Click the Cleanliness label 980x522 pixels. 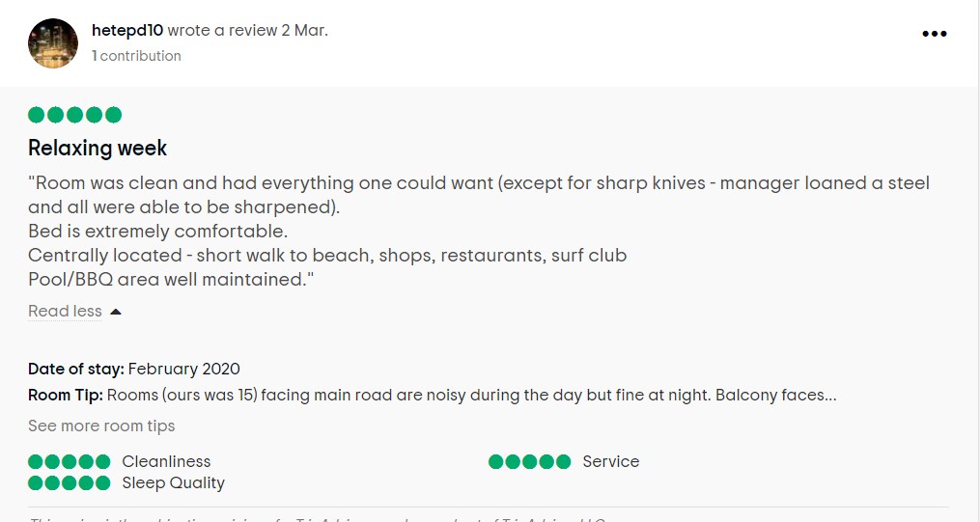[x=166, y=461]
